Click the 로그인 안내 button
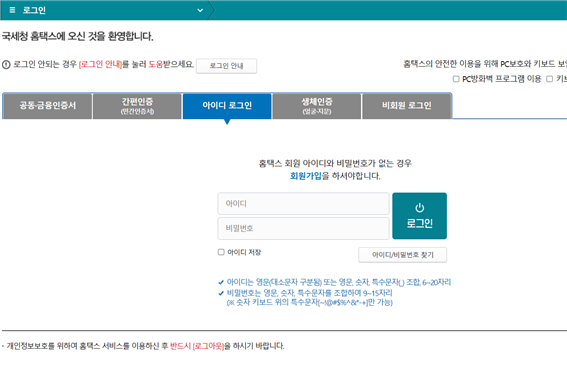Image resolution: width=567 pixels, height=370 pixels. pos(226,66)
